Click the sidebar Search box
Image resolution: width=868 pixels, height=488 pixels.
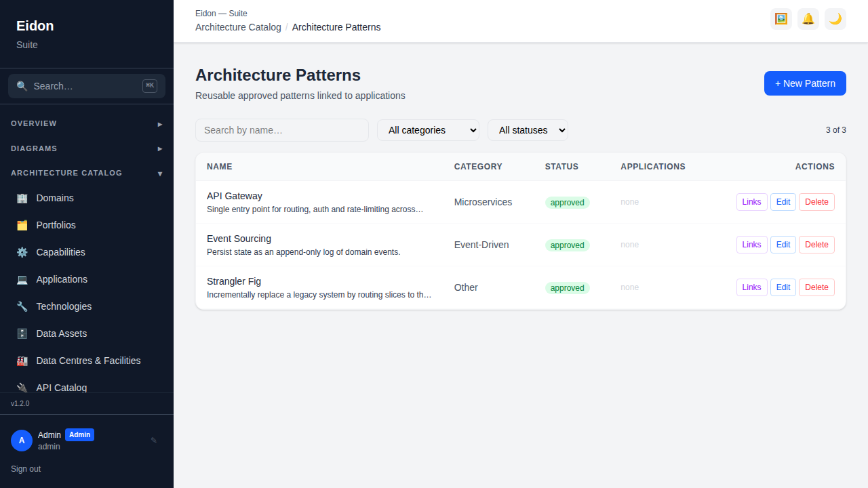click(x=87, y=86)
